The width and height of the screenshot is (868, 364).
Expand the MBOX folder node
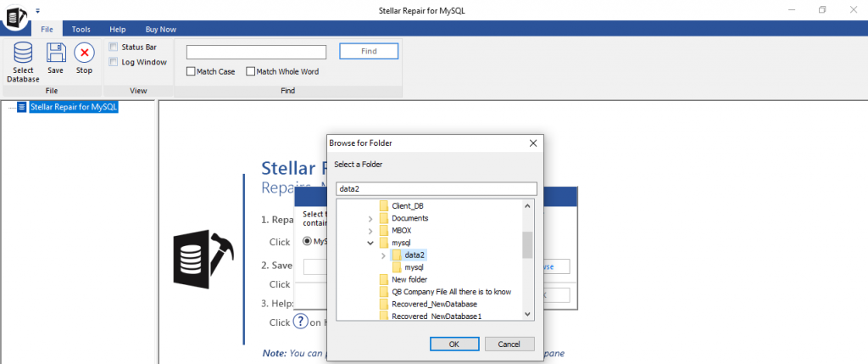370,231
